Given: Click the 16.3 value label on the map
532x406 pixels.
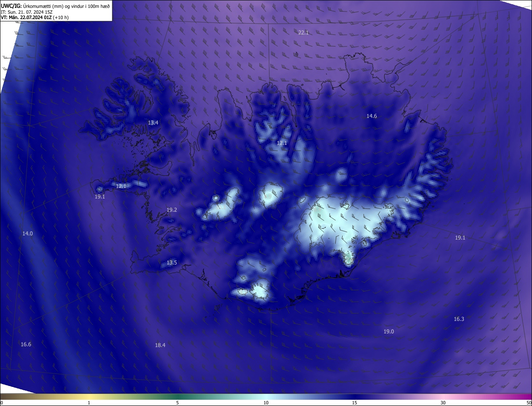Looking at the screenshot, I should pos(459,319).
